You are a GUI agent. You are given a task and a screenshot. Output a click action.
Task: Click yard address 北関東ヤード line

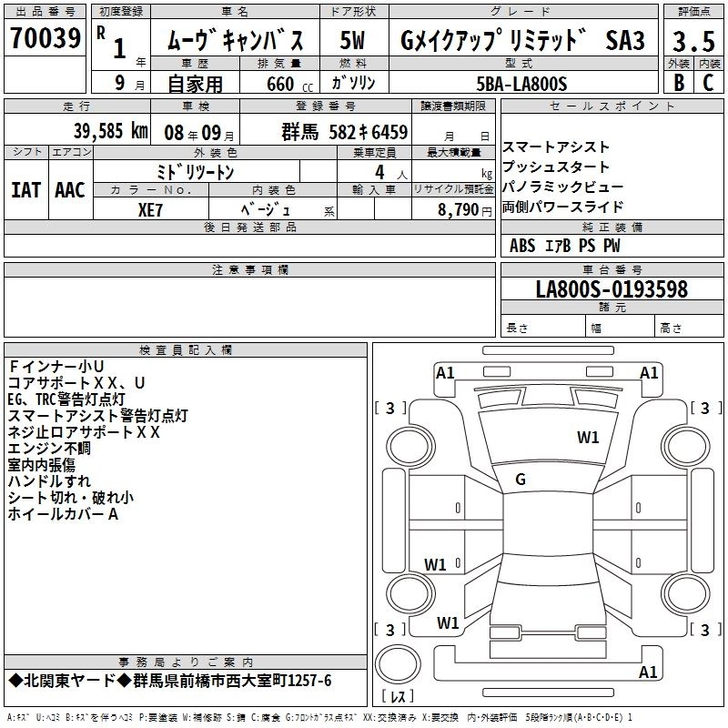coord(170,681)
